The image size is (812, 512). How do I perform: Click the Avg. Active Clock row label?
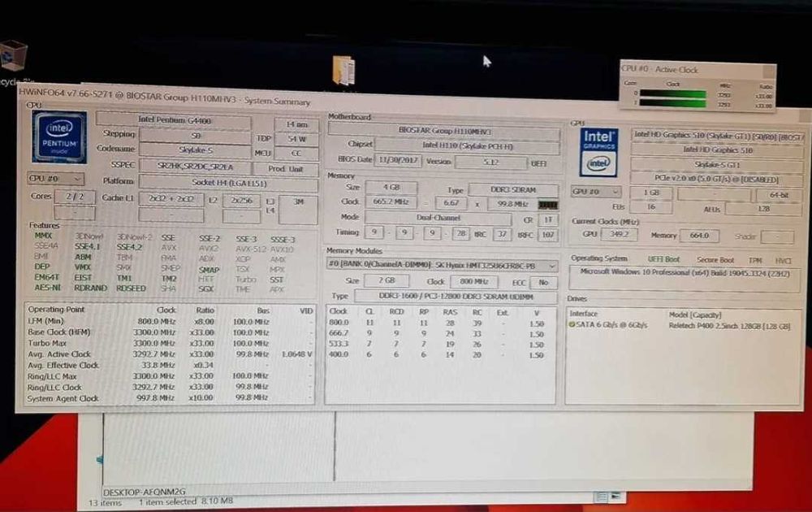tap(59, 354)
